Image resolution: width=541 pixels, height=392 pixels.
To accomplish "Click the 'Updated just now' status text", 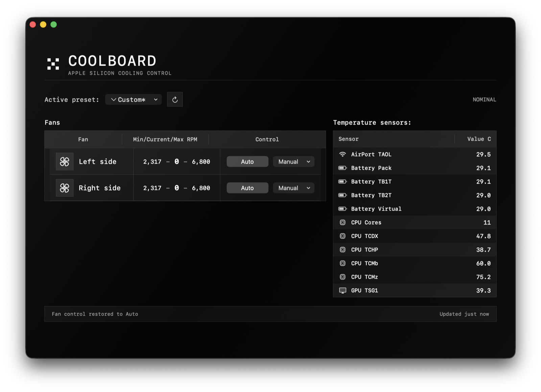I will point(464,314).
